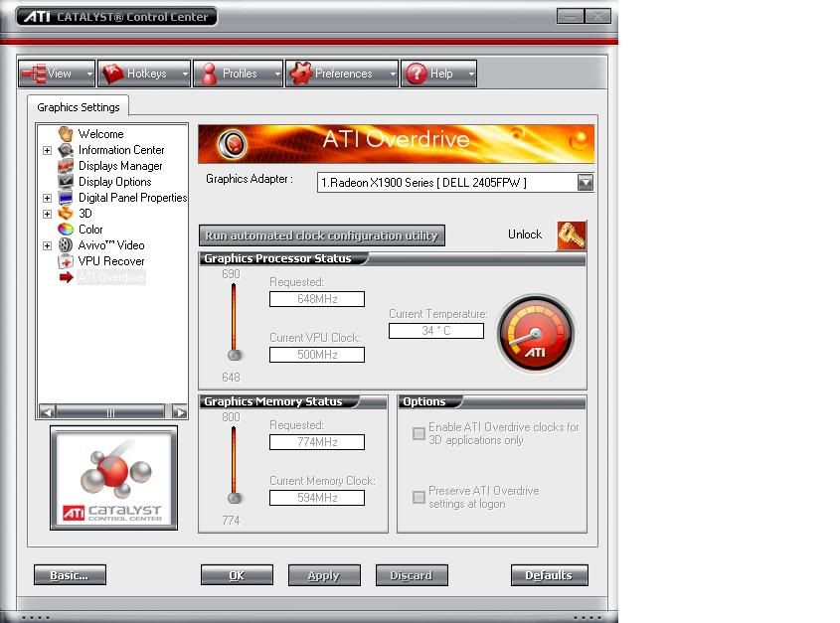Image resolution: width=840 pixels, height=623 pixels.
Task: Close the Catalyst Control Center window
Action: click(x=597, y=17)
